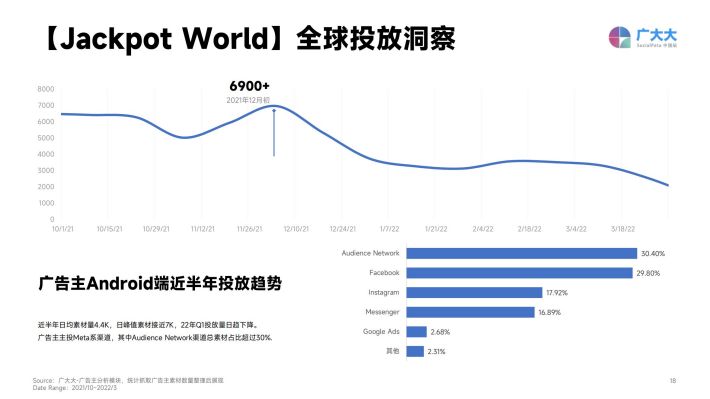The height and width of the screenshot is (399, 710).
Task: Click the Facebook channel label
Action: click(384, 273)
